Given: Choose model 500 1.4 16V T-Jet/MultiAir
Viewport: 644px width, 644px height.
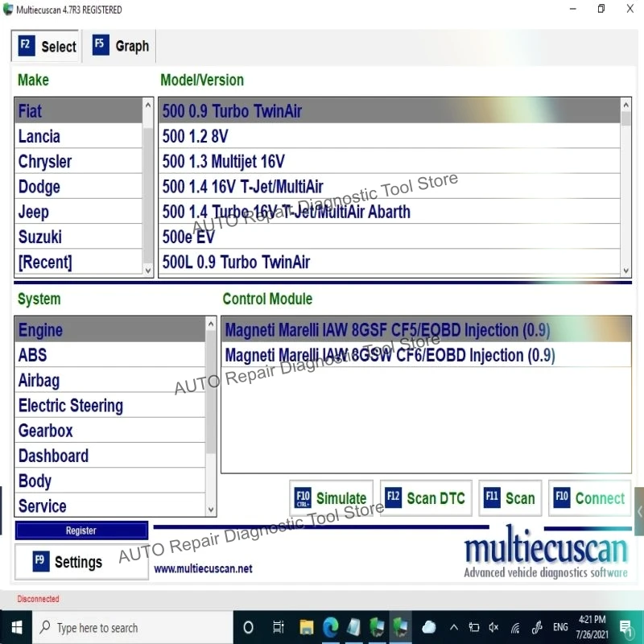Looking at the screenshot, I should pyautogui.click(x=390, y=187).
